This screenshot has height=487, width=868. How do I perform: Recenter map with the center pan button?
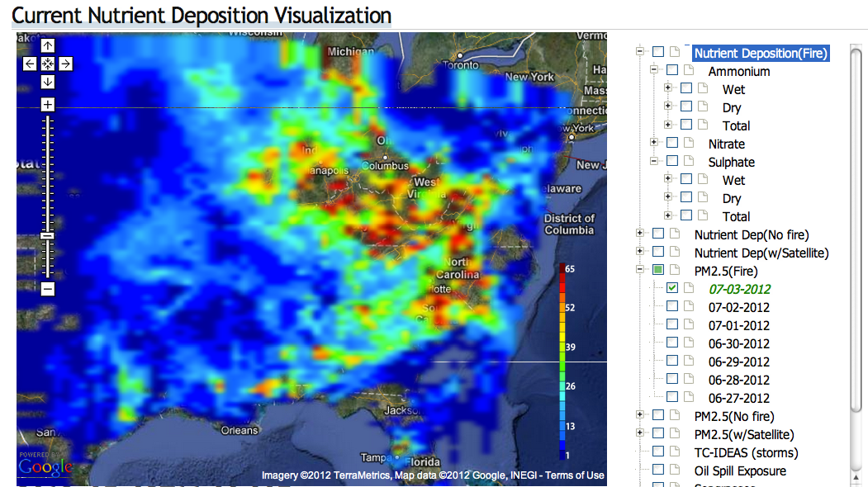point(48,64)
